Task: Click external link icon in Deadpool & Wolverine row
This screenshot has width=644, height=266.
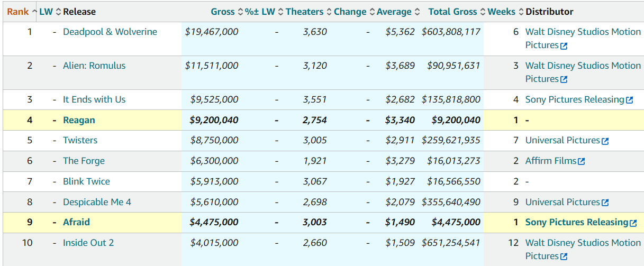Action: pyautogui.click(x=564, y=46)
